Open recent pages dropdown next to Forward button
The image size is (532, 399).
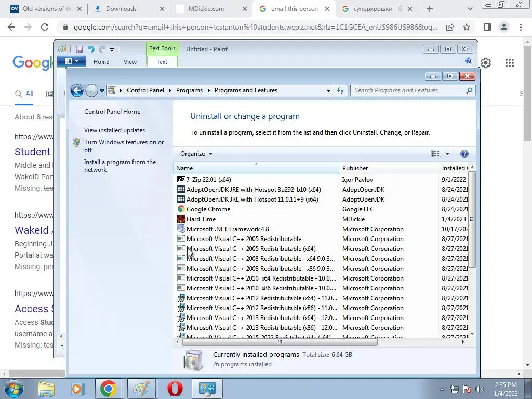click(102, 90)
